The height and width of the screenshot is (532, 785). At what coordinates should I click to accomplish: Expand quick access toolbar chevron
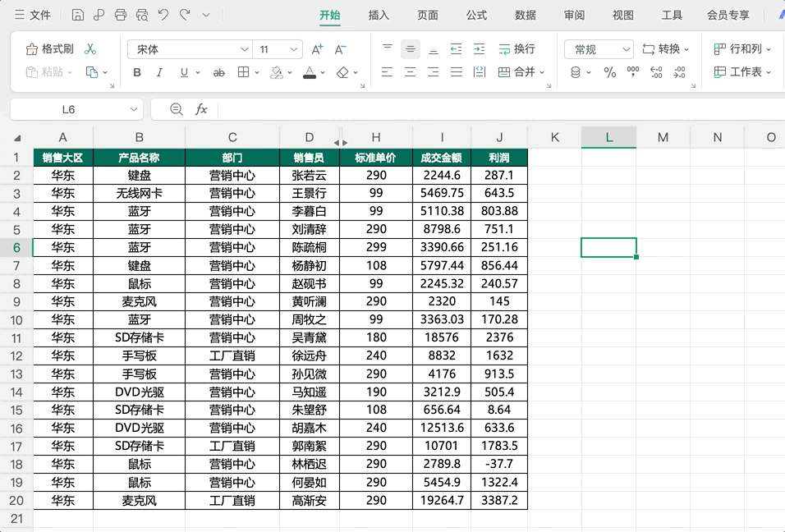coord(206,15)
